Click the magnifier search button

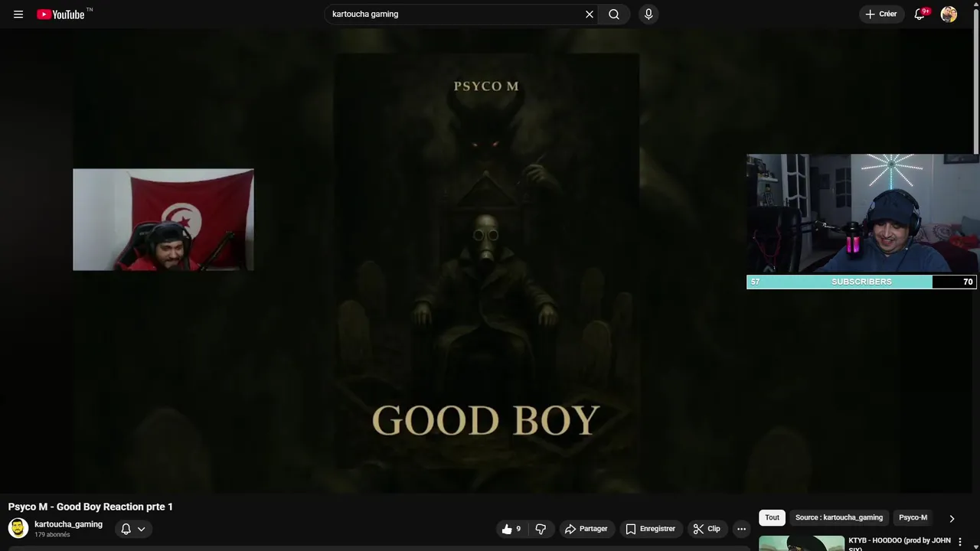(614, 14)
